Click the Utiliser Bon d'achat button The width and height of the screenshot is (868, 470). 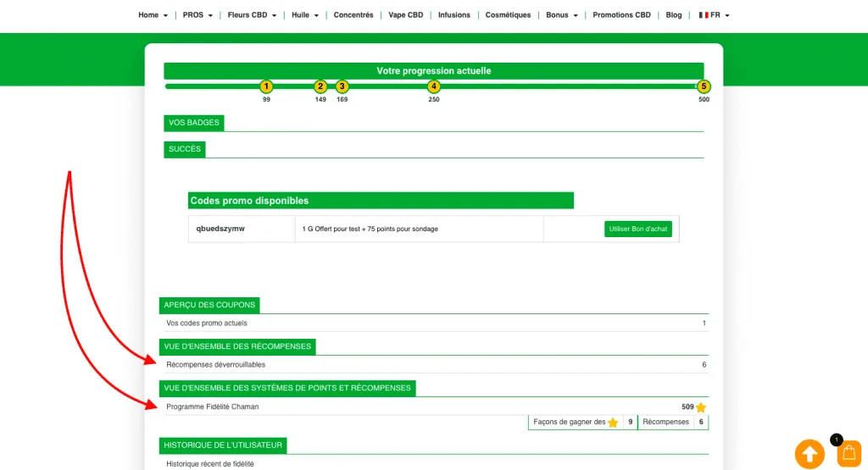[638, 229]
